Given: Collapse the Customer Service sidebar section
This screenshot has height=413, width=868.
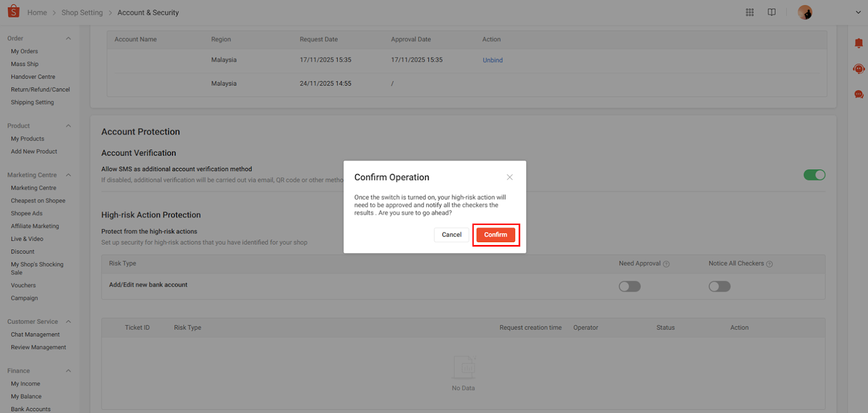Looking at the screenshot, I should [68, 322].
